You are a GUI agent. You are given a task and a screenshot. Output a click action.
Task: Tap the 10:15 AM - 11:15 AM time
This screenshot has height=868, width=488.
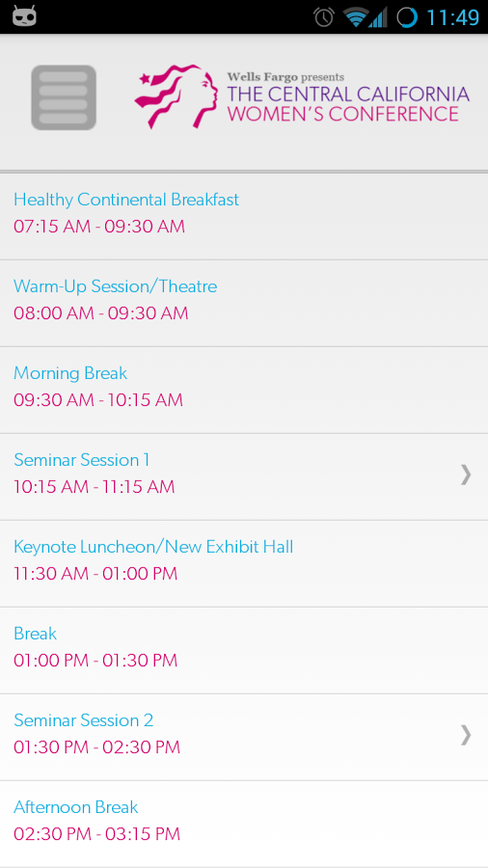[x=95, y=487]
